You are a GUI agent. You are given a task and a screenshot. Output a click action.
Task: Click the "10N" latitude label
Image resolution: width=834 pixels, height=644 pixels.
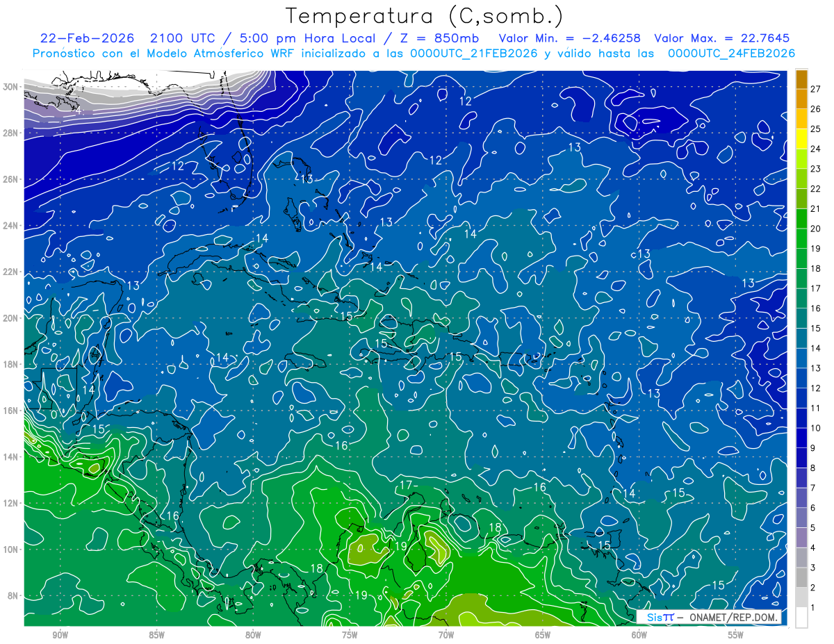pos(10,550)
